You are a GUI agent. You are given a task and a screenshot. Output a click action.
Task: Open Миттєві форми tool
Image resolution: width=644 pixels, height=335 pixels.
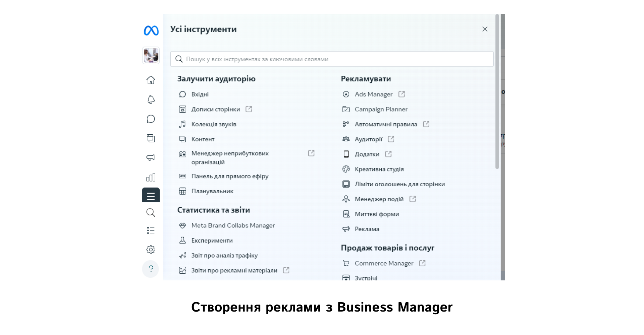point(377,214)
